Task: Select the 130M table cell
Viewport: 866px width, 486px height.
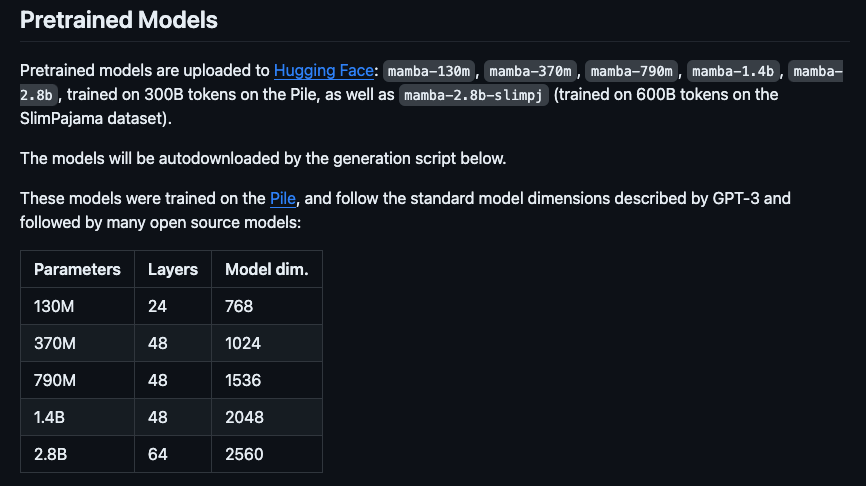Action: click(77, 306)
